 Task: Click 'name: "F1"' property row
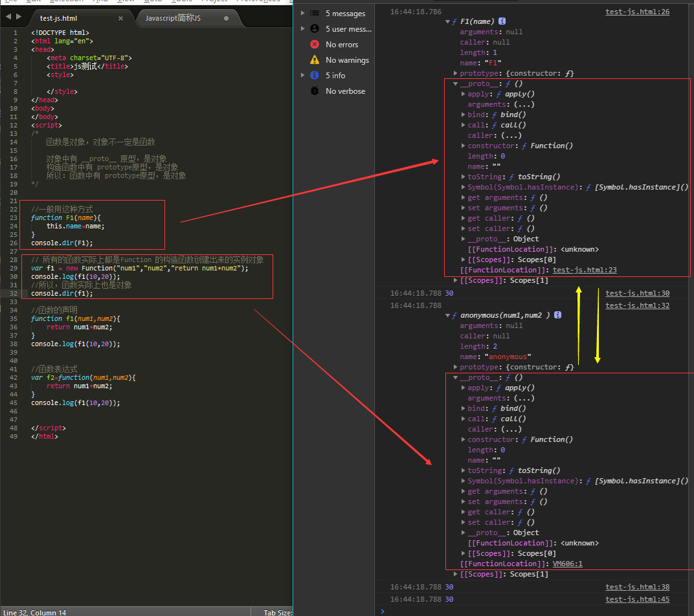pos(480,63)
